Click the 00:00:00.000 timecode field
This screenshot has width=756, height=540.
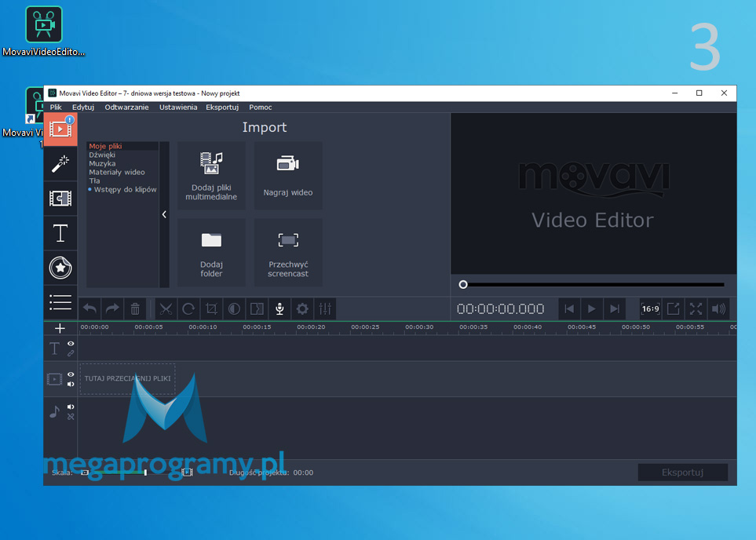tap(500, 308)
